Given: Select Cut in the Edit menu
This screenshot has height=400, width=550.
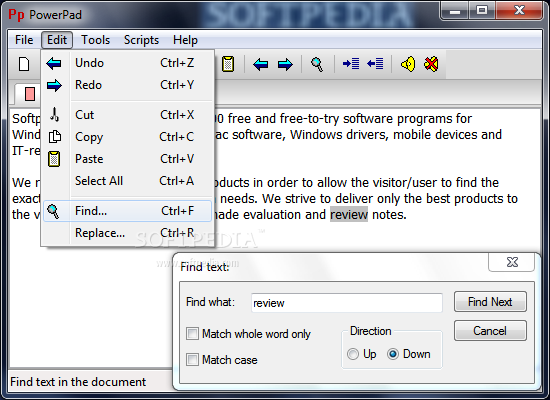Looking at the screenshot, I should [127, 115].
